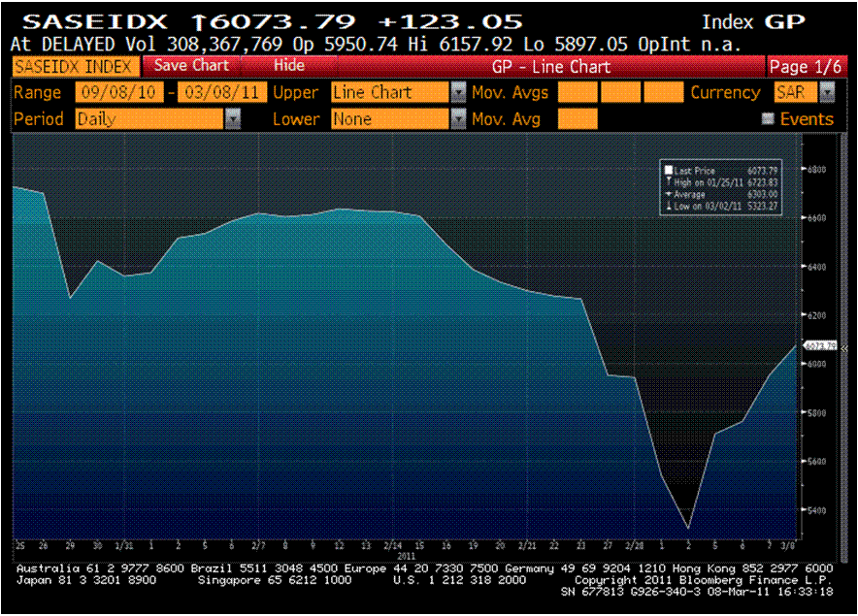Click the Last Price legend square icon

pos(668,170)
